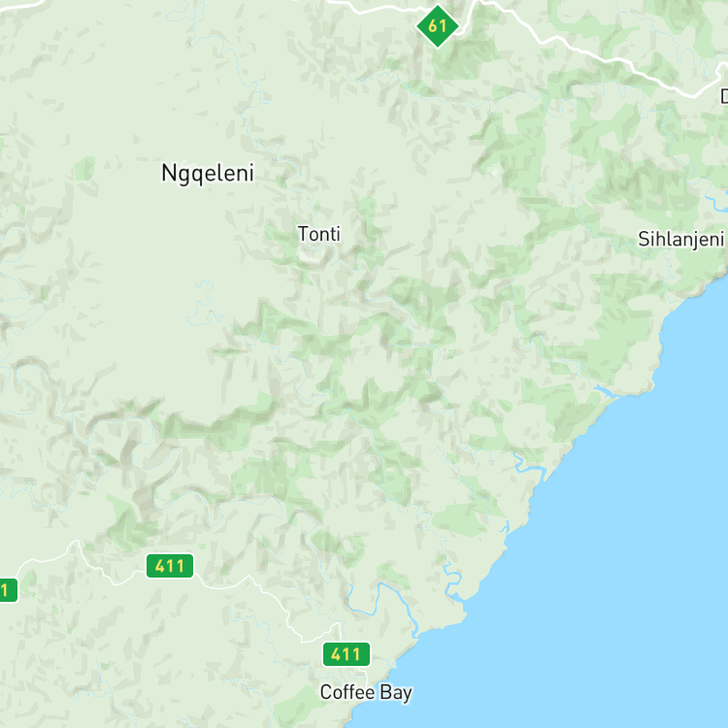This screenshot has width=728, height=728.
Task: Click the blue ocean area
Action: coord(627,557)
